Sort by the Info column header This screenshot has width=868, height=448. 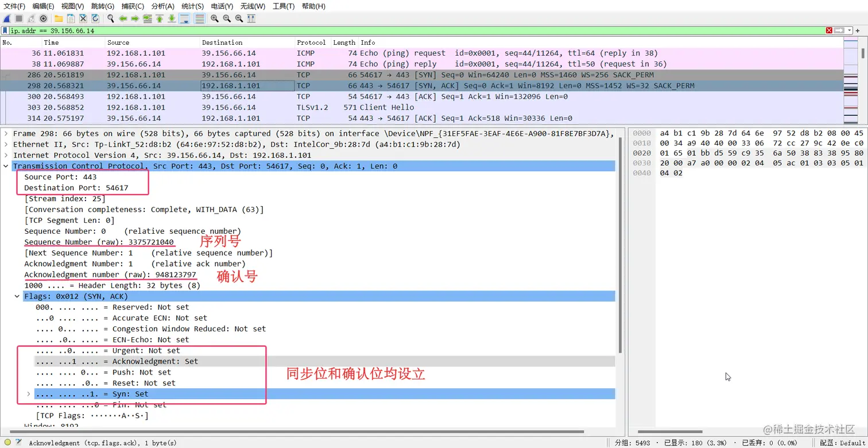[600, 43]
